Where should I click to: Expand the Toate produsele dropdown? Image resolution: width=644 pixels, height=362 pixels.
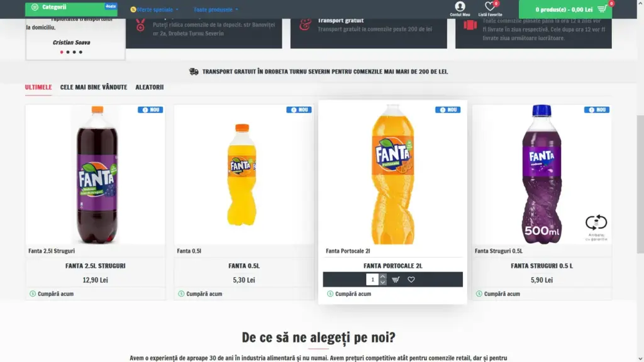click(216, 9)
